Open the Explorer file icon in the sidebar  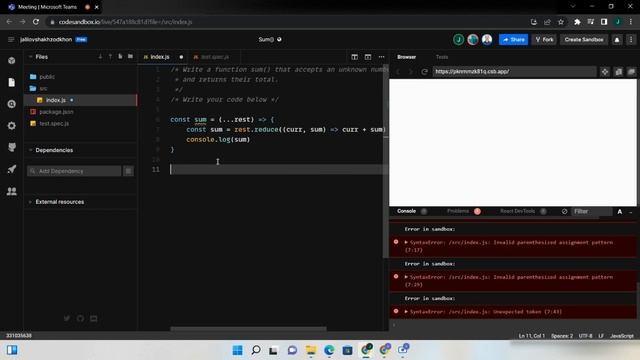tap(11, 82)
